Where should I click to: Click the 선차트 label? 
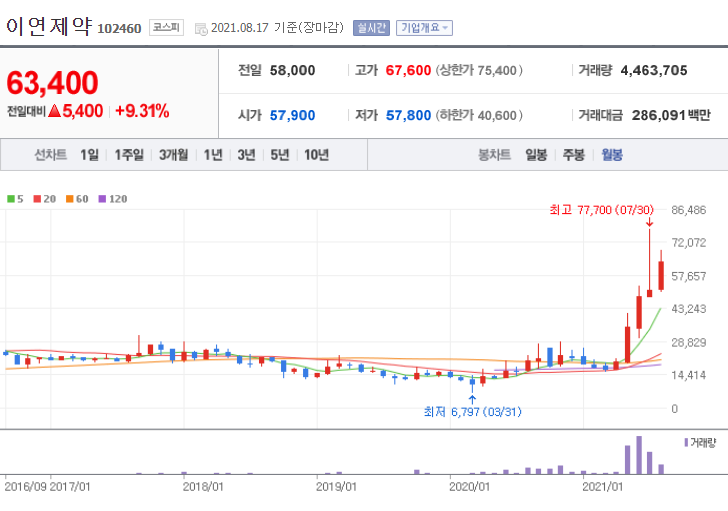(x=51, y=155)
